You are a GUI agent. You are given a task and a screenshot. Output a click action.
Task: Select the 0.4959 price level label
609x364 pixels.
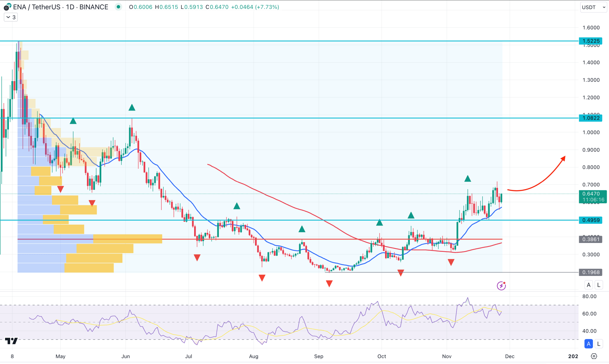591,220
